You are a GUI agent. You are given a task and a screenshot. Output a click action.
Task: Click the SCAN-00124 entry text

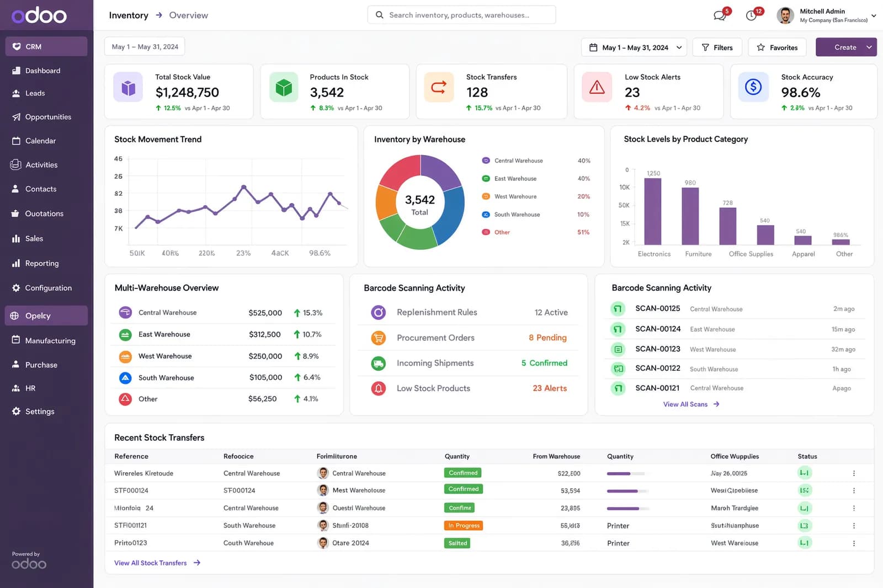[x=658, y=329]
